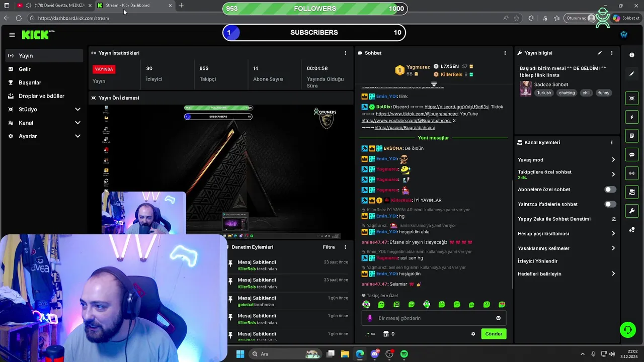Open Filtre in Denetim Eylemleri
The height and width of the screenshot is (362, 644).
(329, 247)
